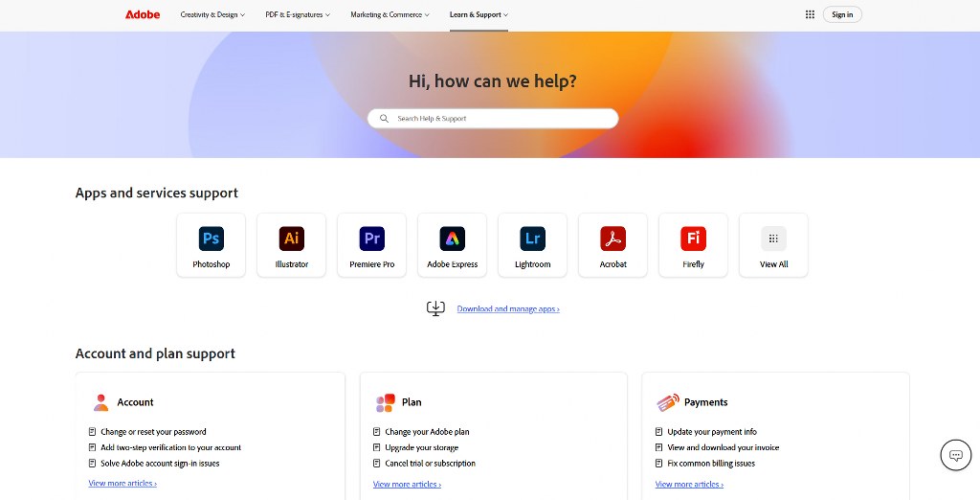
Task: Click the Payments card heading
Action: 705,402
